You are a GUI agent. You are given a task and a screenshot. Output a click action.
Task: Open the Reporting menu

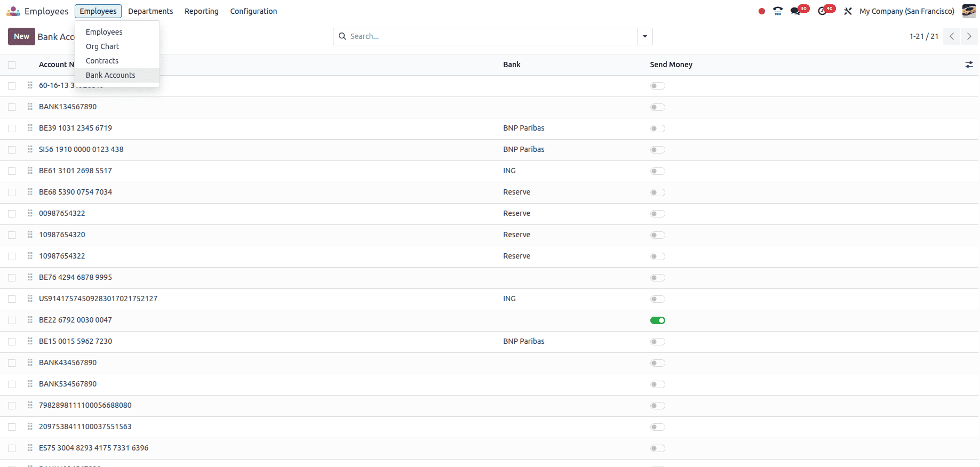coord(202,11)
